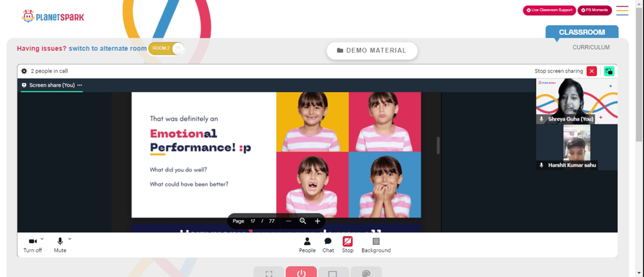Toggle the ROOM 2 alternate room switch
This screenshot has width=644, height=277.
click(x=166, y=48)
